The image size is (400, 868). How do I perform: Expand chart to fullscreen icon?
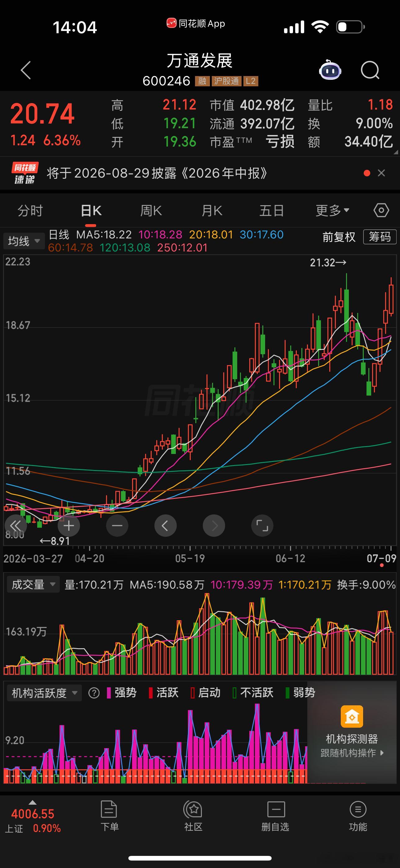click(262, 525)
